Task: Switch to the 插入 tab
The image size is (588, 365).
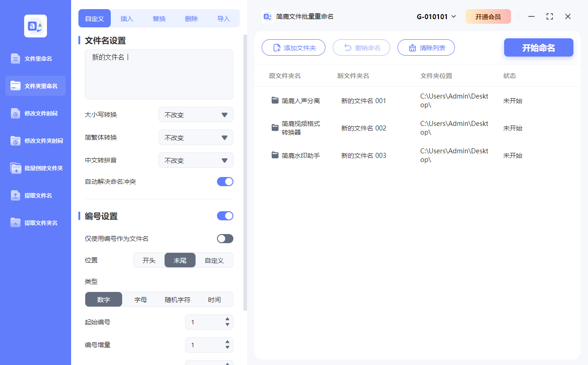Action: click(x=127, y=19)
